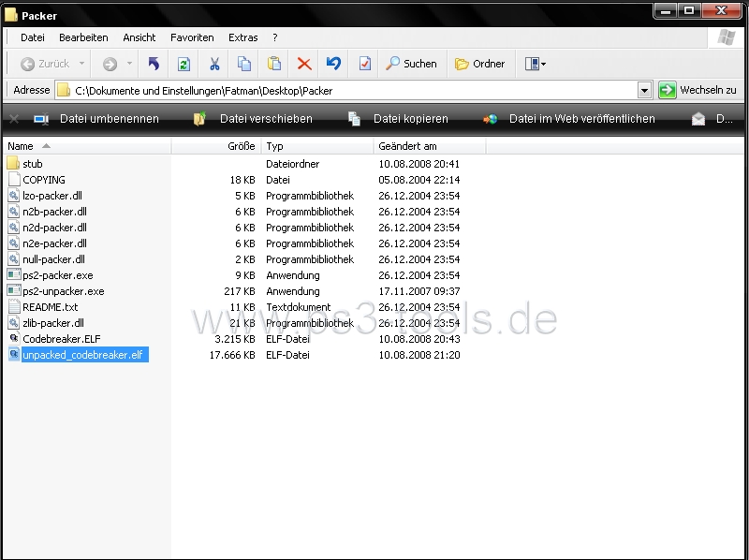749x560 pixels.
Task: Click the envelope e-mail icon
Action: pos(698,119)
